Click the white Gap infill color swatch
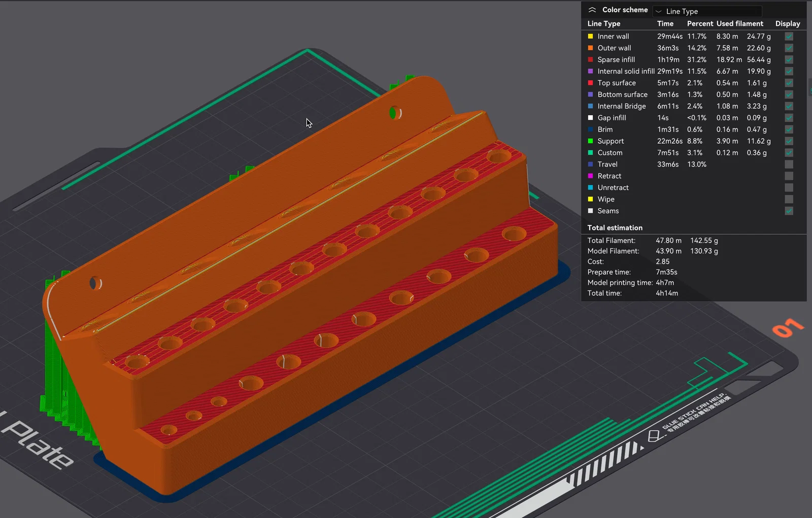Viewport: 812px width, 518px height. [590, 118]
